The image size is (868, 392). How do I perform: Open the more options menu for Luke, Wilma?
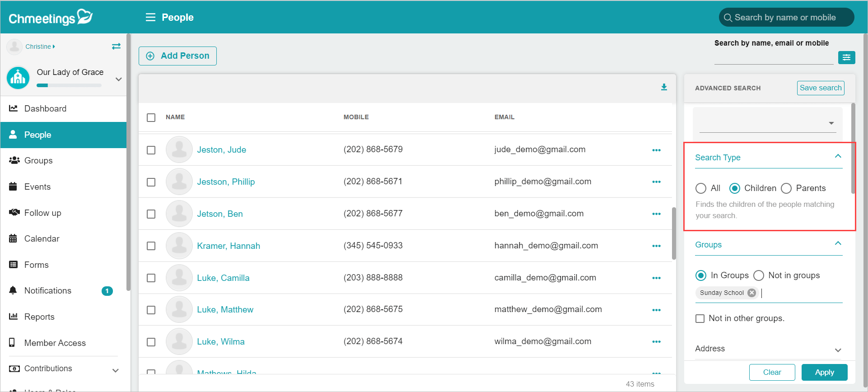(656, 342)
